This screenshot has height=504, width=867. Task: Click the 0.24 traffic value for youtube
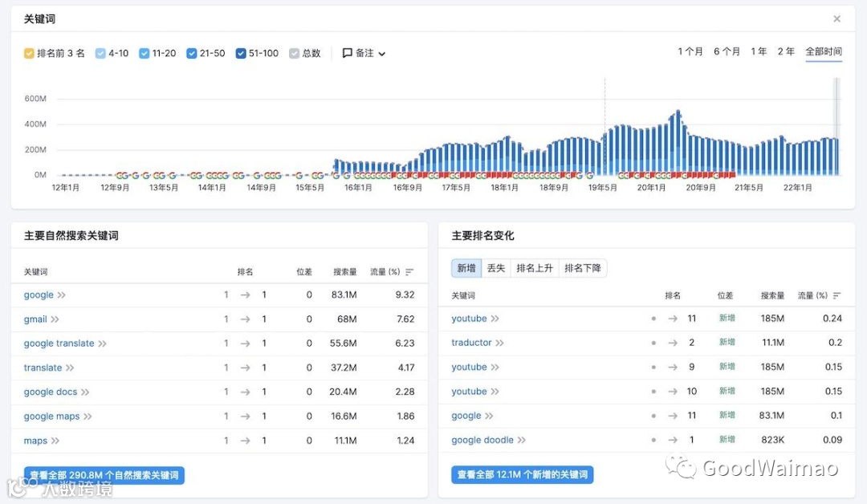tap(832, 319)
